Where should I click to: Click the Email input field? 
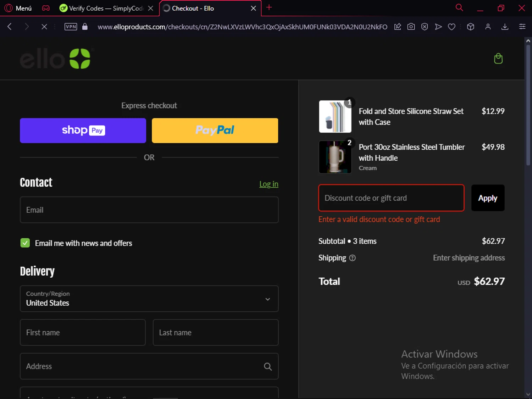pyautogui.click(x=149, y=210)
